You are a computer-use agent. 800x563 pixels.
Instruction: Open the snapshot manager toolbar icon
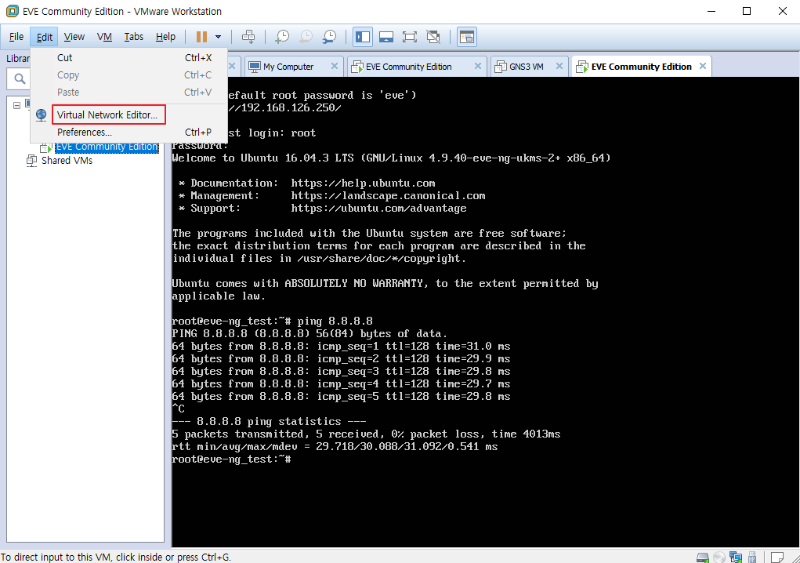click(x=328, y=37)
